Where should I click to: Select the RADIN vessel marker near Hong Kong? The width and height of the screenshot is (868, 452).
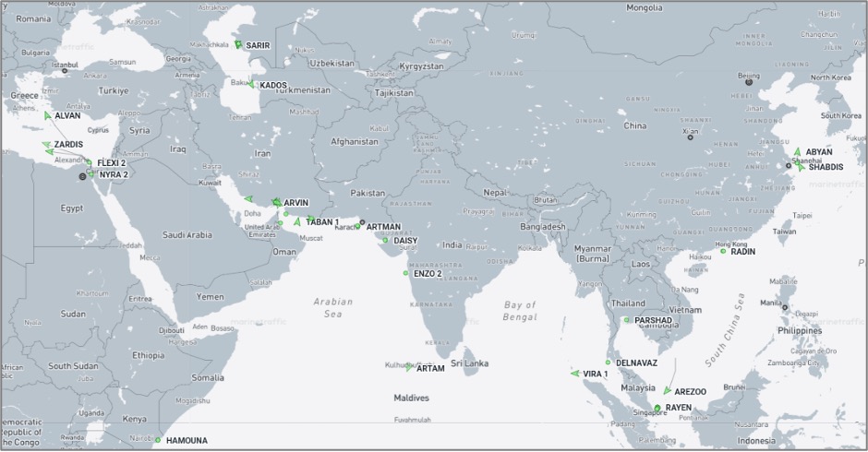(723, 251)
